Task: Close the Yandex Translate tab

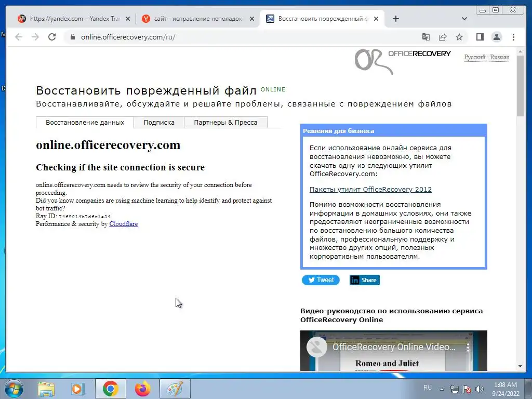Action: point(128,19)
